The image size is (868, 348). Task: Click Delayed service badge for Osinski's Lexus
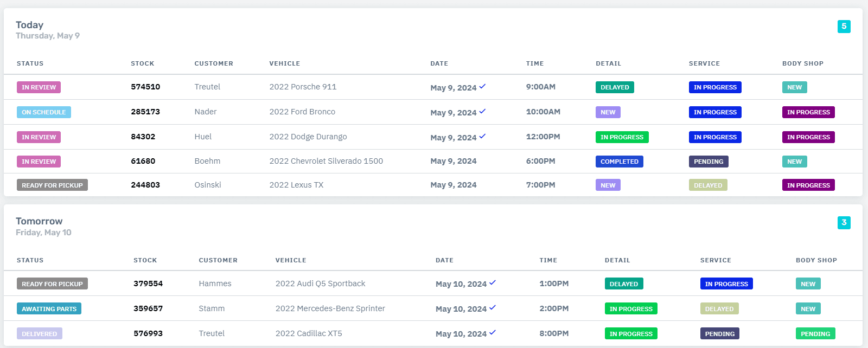tap(707, 185)
